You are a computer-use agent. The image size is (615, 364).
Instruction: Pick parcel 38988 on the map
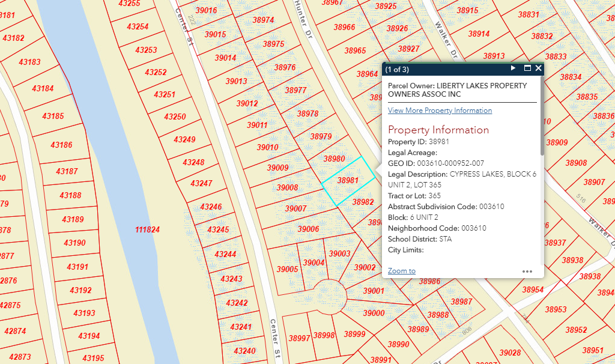pos(438,315)
